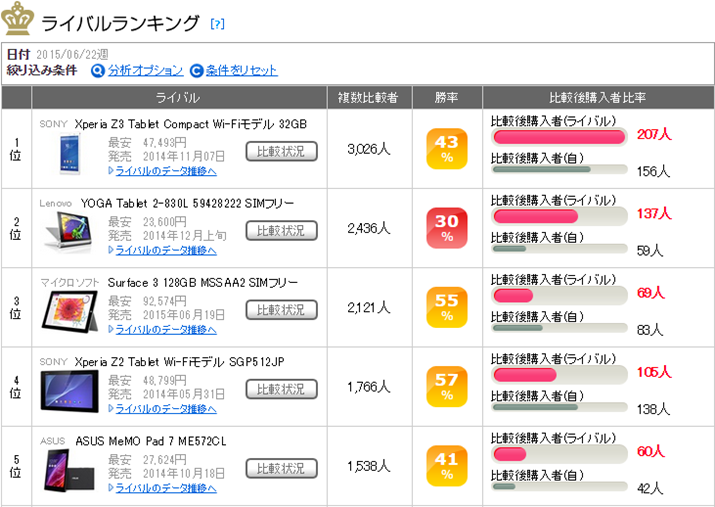Click the Xperia Z2 Tablet product image
Image resolution: width=715 pixels, height=507 pixels.
[68, 390]
